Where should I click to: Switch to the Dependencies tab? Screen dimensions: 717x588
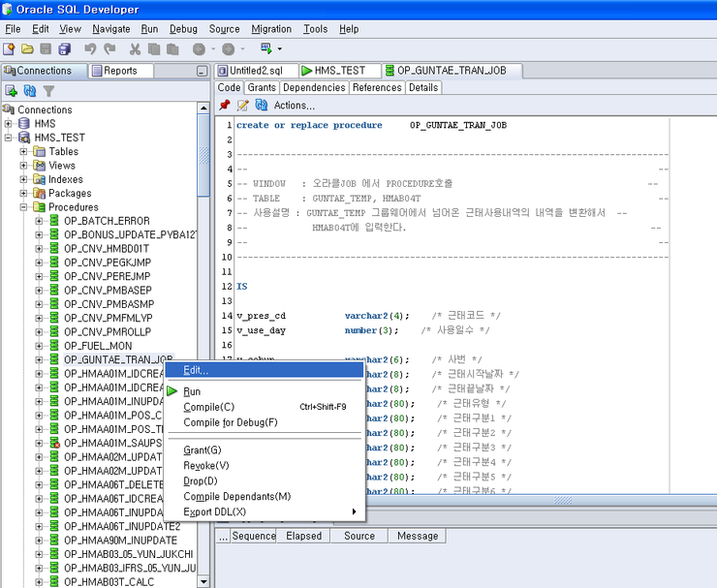[313, 87]
